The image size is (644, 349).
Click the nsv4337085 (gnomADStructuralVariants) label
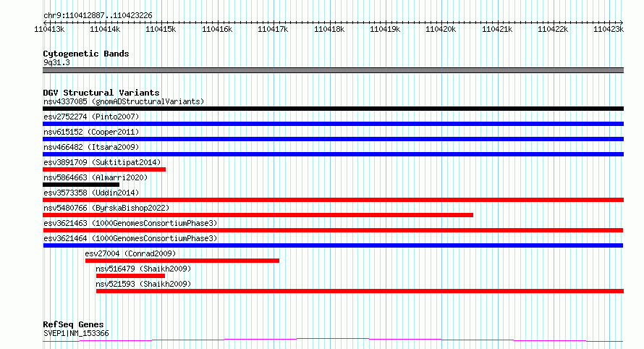124,101
